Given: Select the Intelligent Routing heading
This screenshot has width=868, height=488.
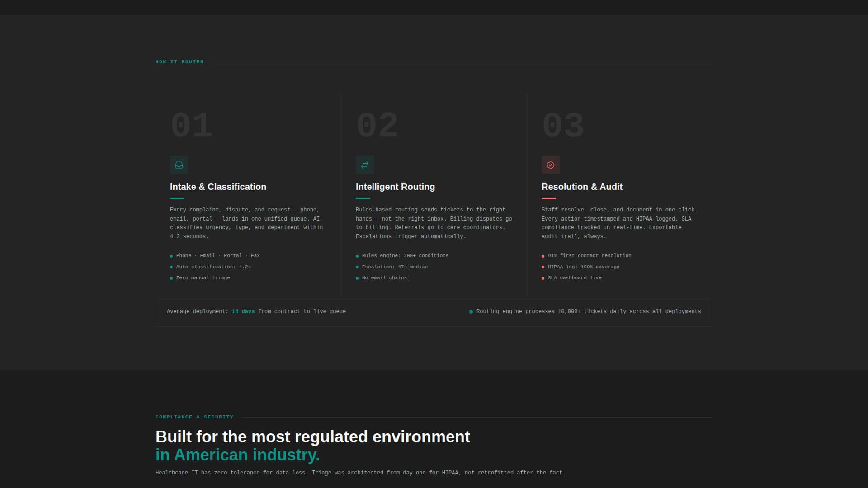Looking at the screenshot, I should (395, 187).
